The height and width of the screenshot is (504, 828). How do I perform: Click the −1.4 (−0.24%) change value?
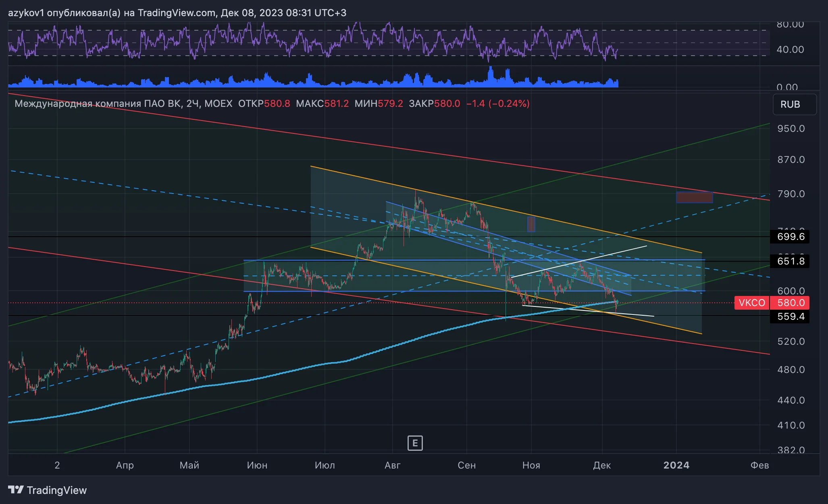tap(498, 104)
